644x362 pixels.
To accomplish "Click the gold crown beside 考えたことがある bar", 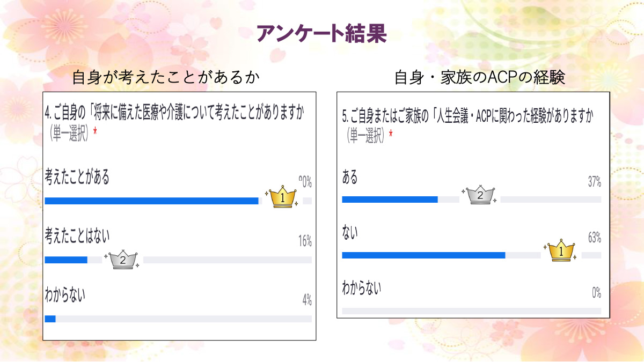I will click(283, 198).
